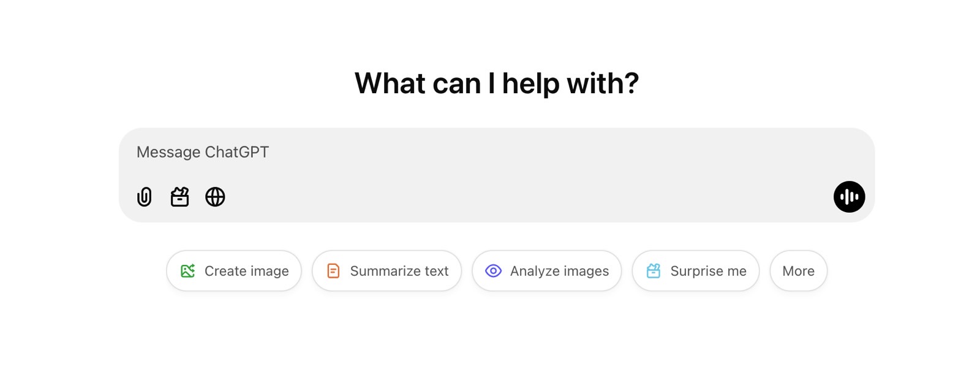Viewport: 980px width, 366px height.
Task: Click the green picture icon on Create image
Action: (188, 271)
